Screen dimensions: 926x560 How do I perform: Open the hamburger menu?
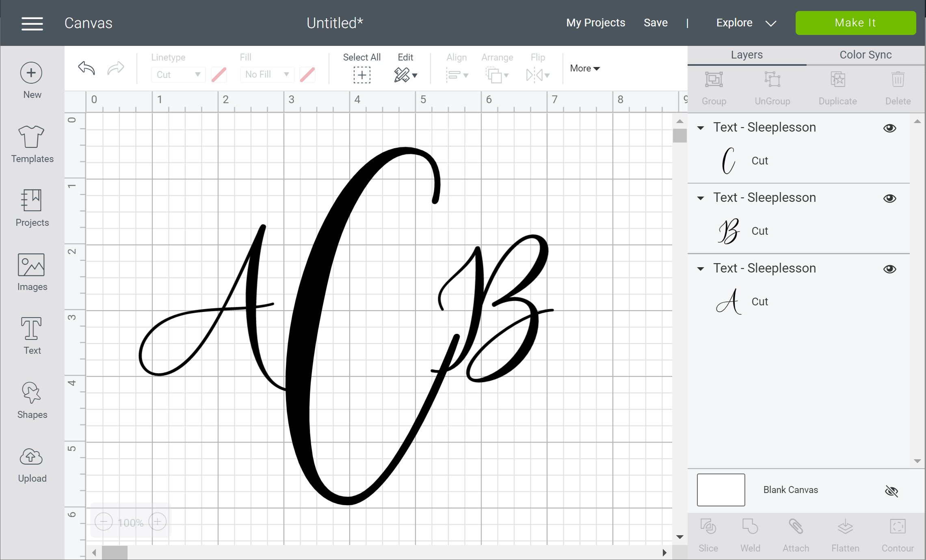32,23
